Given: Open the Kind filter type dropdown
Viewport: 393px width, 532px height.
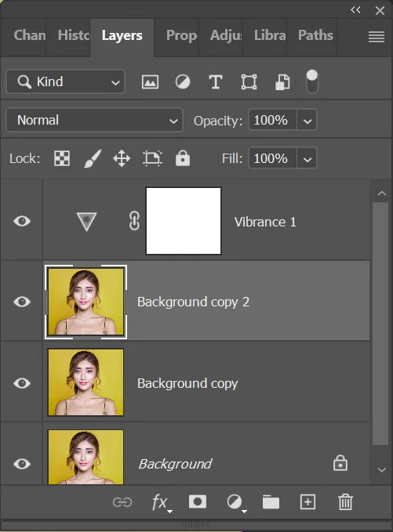Looking at the screenshot, I should click(66, 81).
